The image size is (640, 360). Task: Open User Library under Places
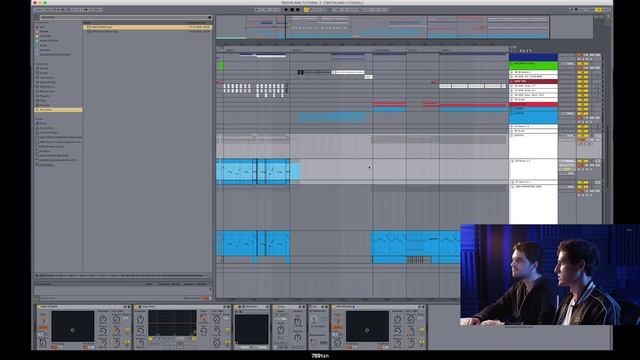click(x=47, y=128)
